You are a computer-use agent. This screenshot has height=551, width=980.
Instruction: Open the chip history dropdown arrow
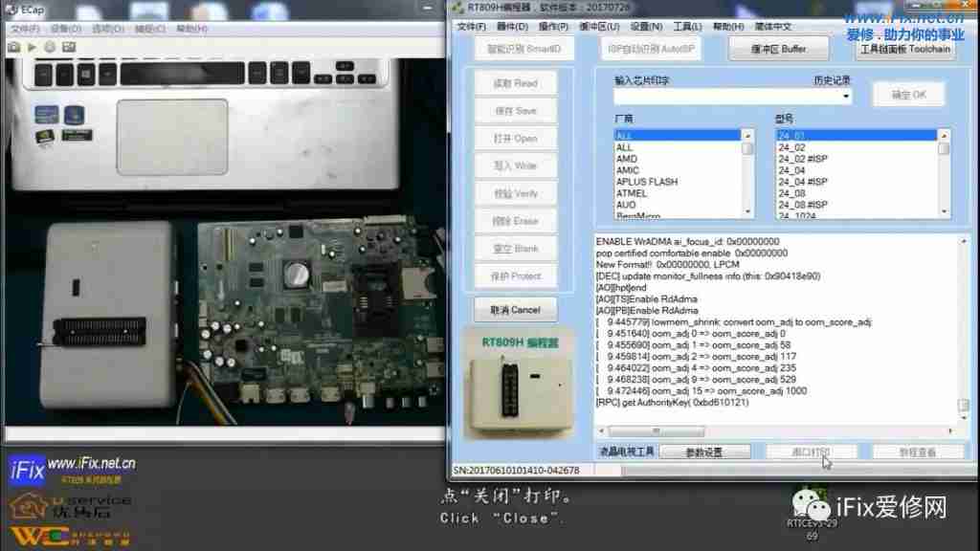[x=846, y=97]
